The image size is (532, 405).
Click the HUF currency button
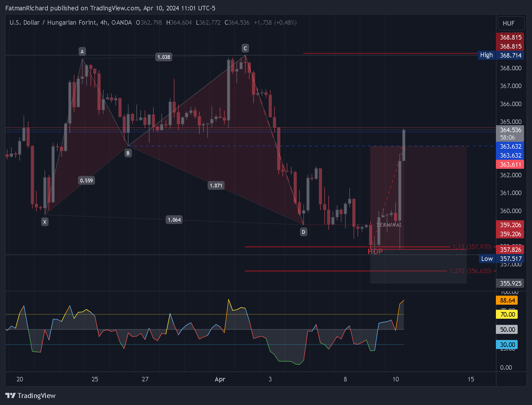(511, 23)
